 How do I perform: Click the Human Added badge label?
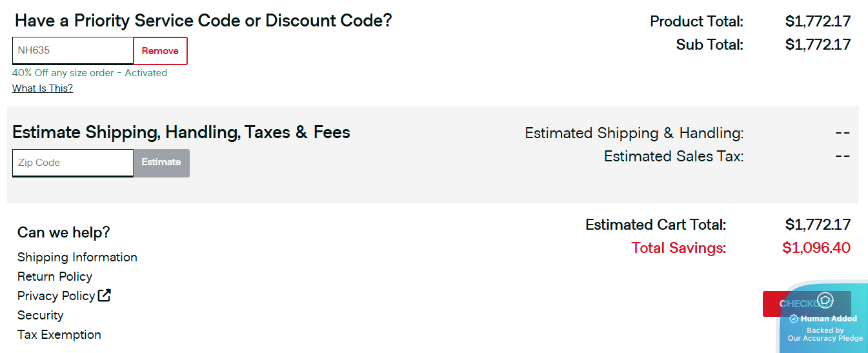click(x=829, y=319)
